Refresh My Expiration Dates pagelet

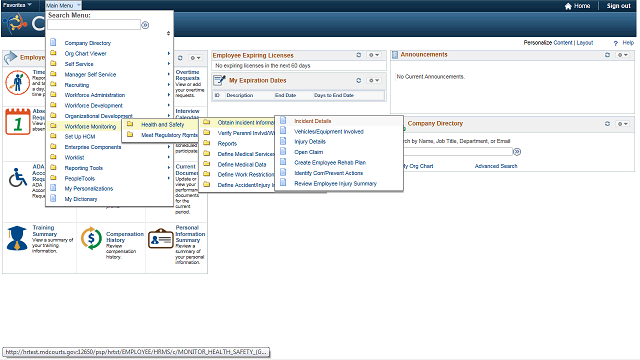point(358,80)
